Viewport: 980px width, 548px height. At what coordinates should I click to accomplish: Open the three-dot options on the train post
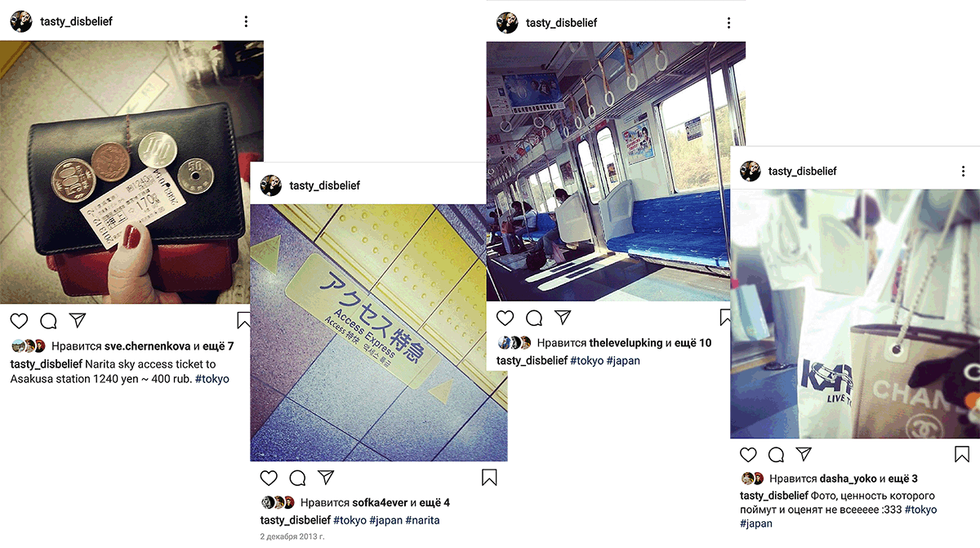[x=729, y=23]
